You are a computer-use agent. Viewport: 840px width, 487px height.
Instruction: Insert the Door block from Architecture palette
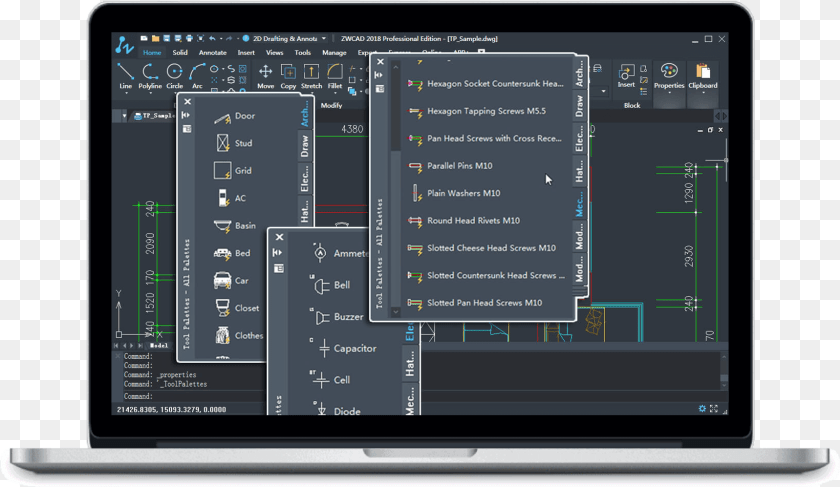pyautogui.click(x=234, y=116)
